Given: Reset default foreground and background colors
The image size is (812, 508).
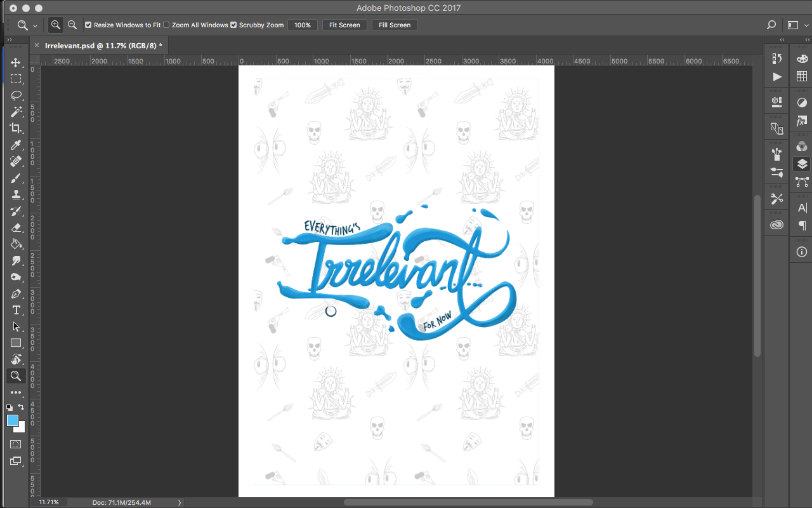Looking at the screenshot, I should [x=10, y=407].
